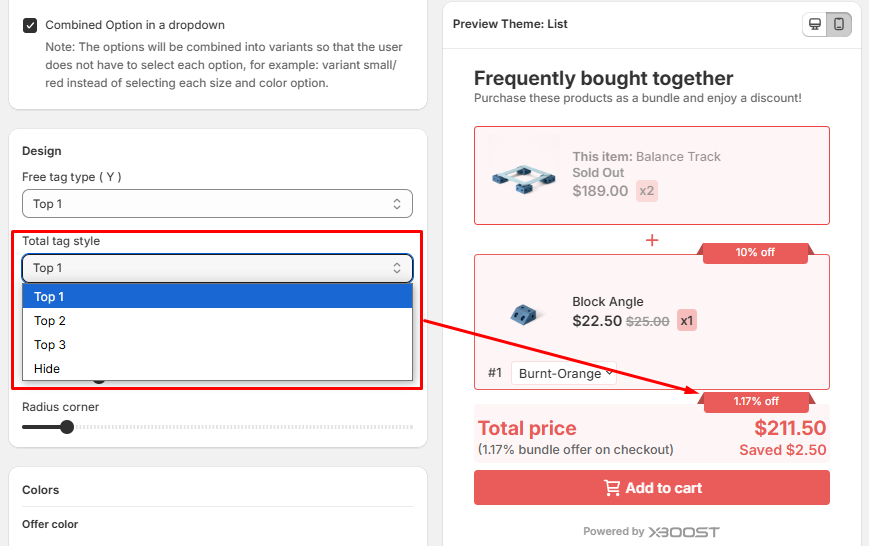This screenshot has width=869, height=546.
Task: Switch preview to desktop view
Action: tap(815, 24)
